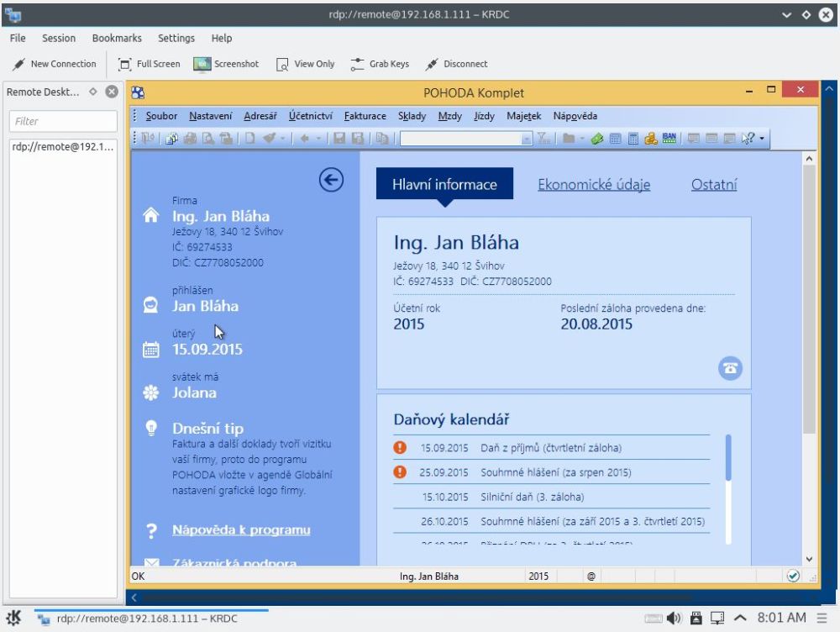
Task: Open the calculator toolbar icon
Action: (x=633, y=139)
